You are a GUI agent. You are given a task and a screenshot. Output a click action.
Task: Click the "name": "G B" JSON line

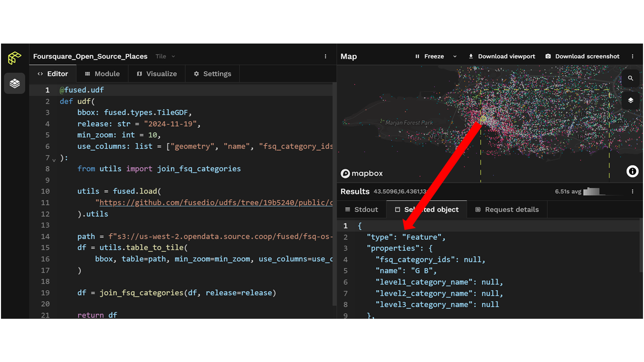tap(406, 270)
